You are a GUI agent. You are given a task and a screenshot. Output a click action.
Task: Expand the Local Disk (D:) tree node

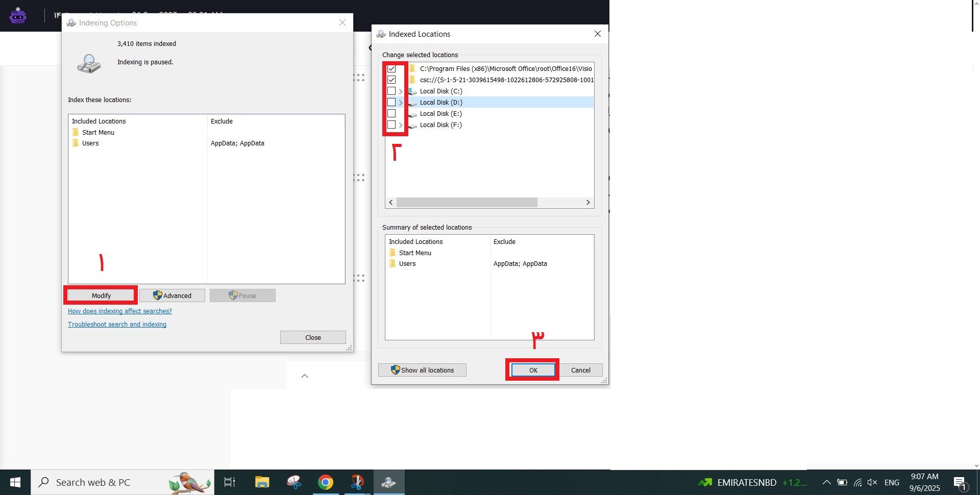click(401, 103)
